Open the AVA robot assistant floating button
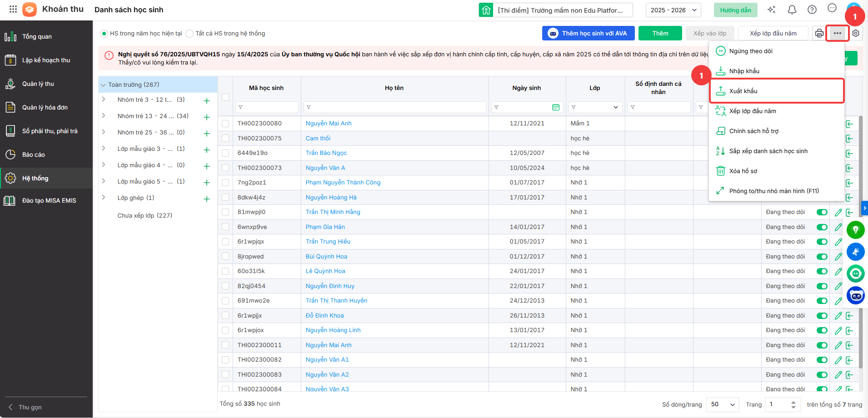 click(856, 296)
